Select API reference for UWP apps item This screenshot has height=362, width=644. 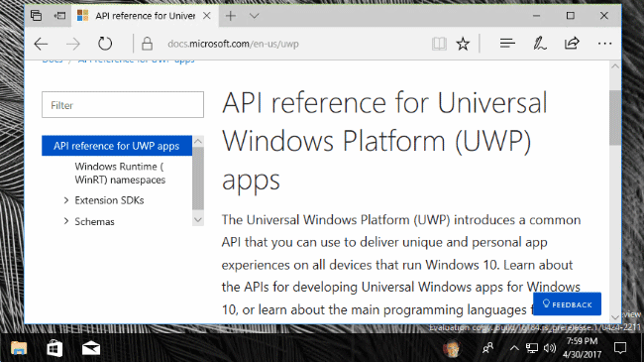(x=117, y=146)
